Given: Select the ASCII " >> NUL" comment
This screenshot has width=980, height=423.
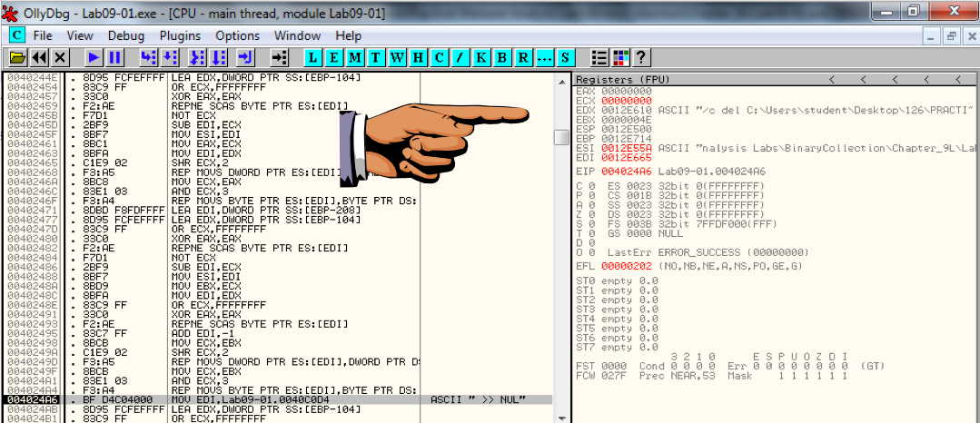Looking at the screenshot, I should pyautogui.click(x=478, y=399).
